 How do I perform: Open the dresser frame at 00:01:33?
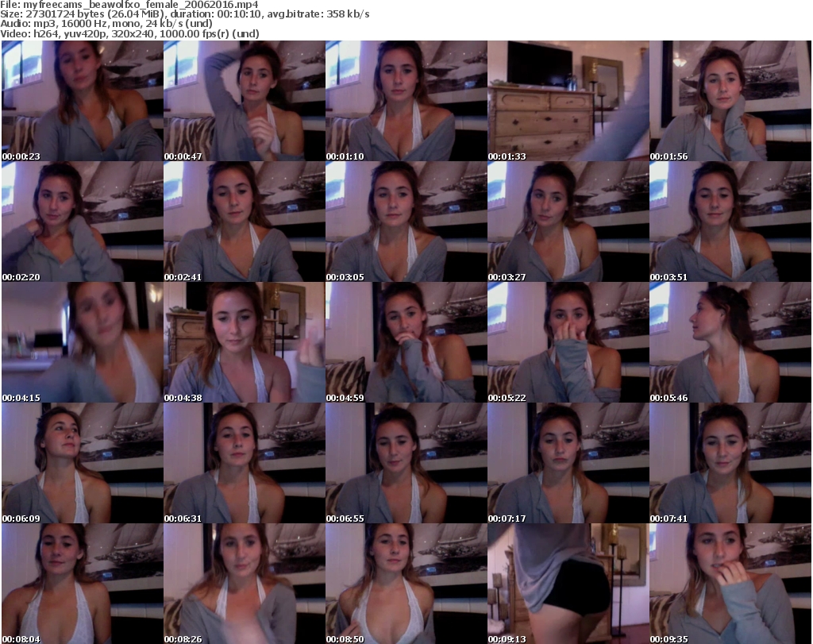(x=568, y=101)
